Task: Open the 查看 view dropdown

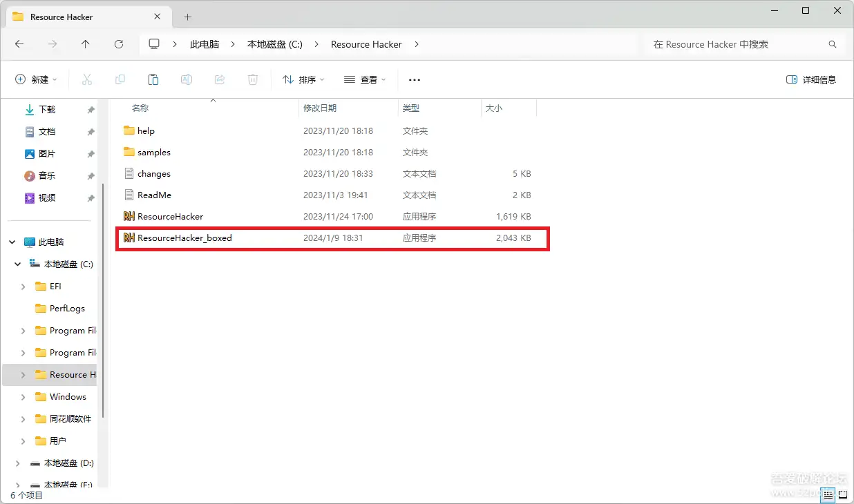Action: 365,79
